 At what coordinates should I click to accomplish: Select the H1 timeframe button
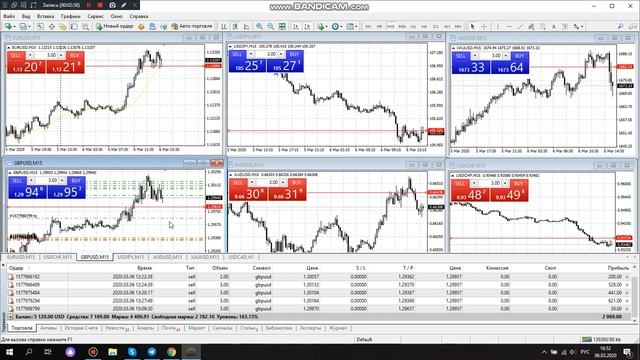(x=413, y=27)
